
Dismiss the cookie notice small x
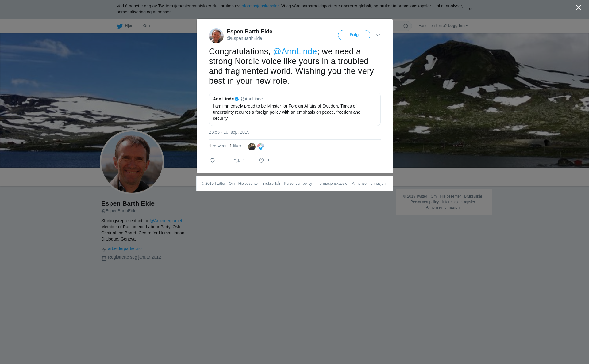[x=470, y=9]
